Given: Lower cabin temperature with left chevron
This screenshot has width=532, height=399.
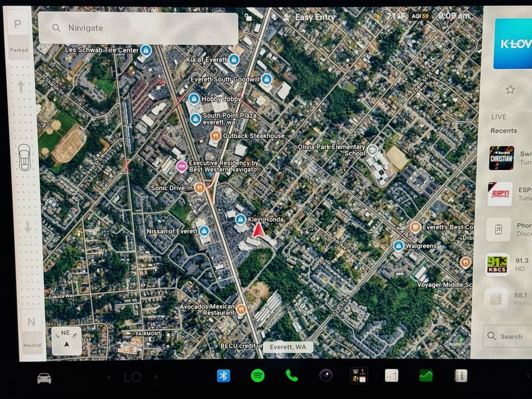Looking at the screenshot, I should pyautogui.click(x=109, y=377).
